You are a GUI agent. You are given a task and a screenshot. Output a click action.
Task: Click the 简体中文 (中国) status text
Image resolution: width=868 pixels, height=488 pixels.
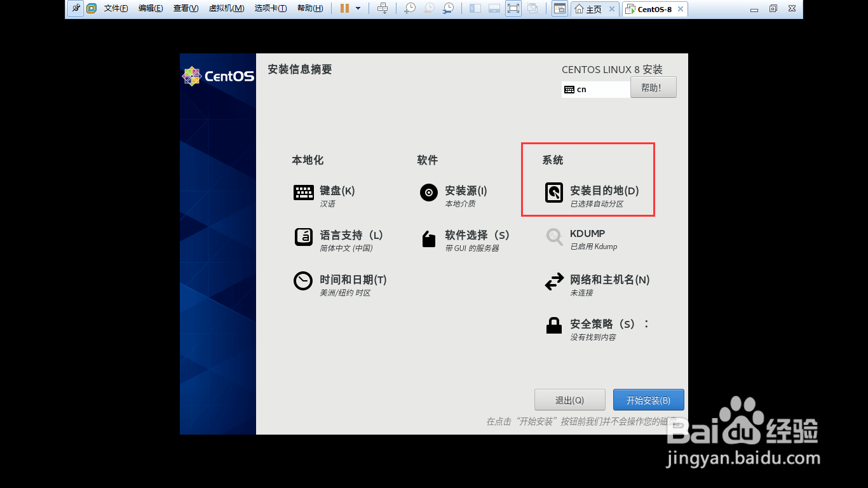coord(346,248)
